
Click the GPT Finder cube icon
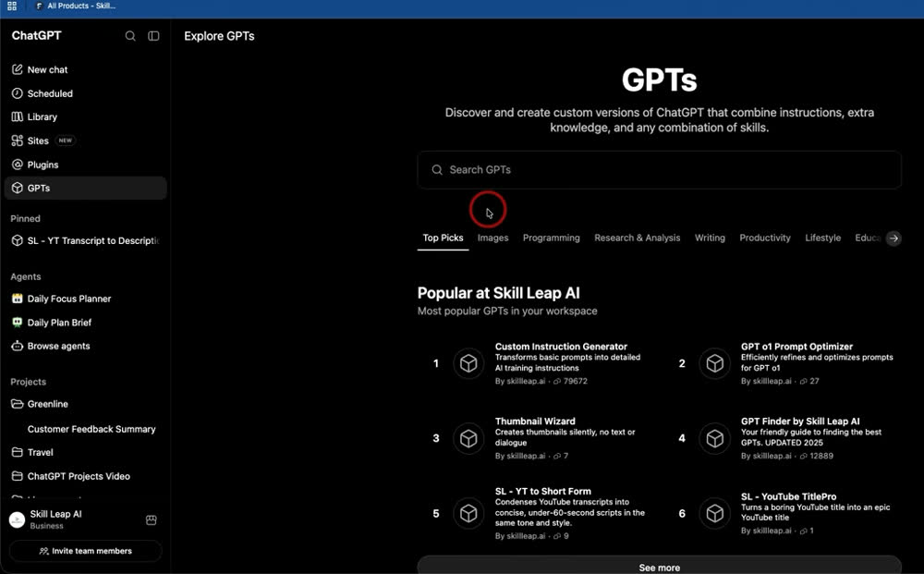(715, 438)
